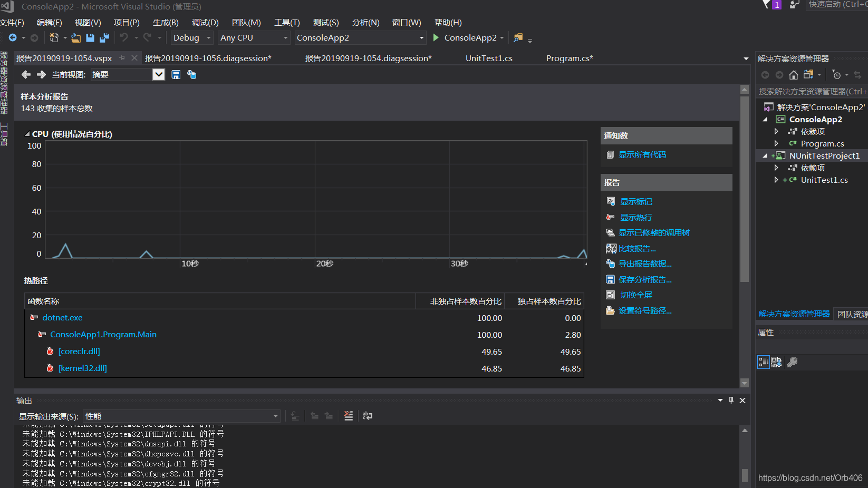Screen dimensions: 868x488
Task: Switch to the 报告20190919-1056.diagsession tab
Action: coord(208,58)
